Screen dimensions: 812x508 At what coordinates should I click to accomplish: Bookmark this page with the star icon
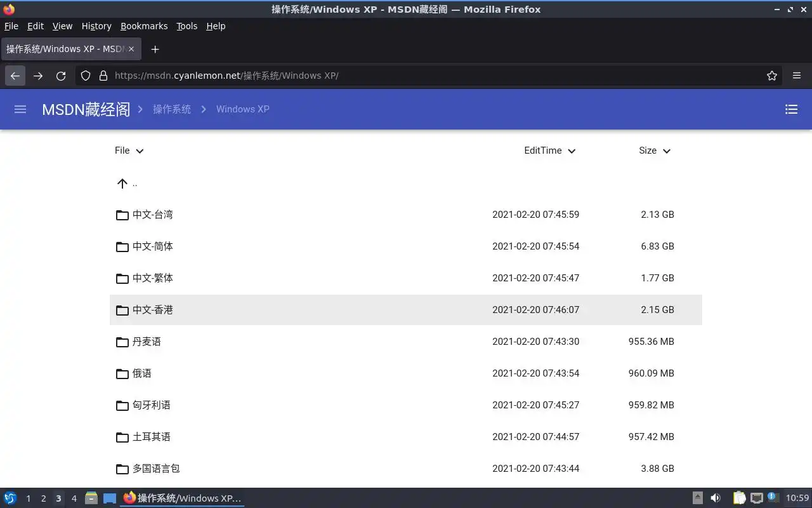771,76
